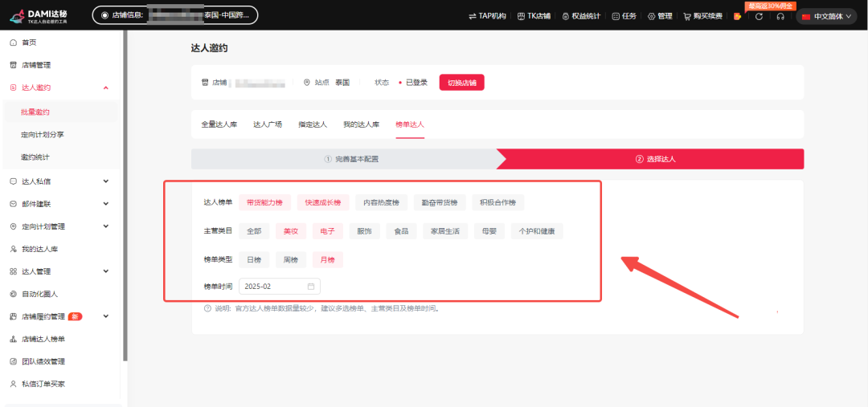The image size is (868, 407).
Task: Click the location pin icon beside 站点
Action: pyautogui.click(x=307, y=83)
